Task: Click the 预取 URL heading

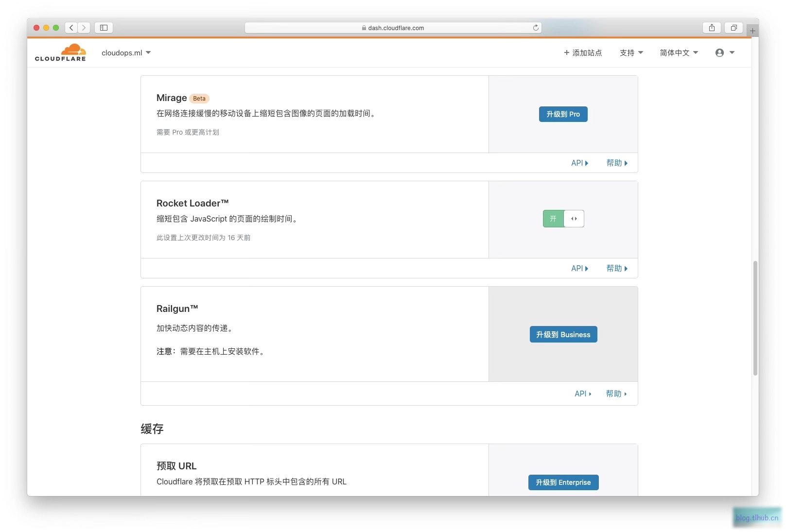Action: click(176, 466)
